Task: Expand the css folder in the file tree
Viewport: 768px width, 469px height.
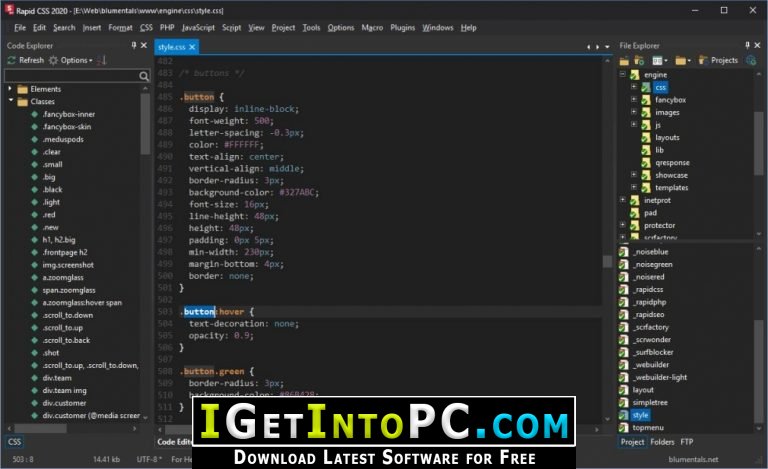Action: coord(634,87)
